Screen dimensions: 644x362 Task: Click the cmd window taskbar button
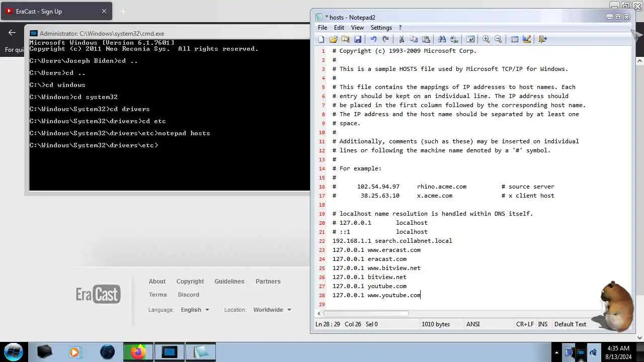click(x=169, y=352)
